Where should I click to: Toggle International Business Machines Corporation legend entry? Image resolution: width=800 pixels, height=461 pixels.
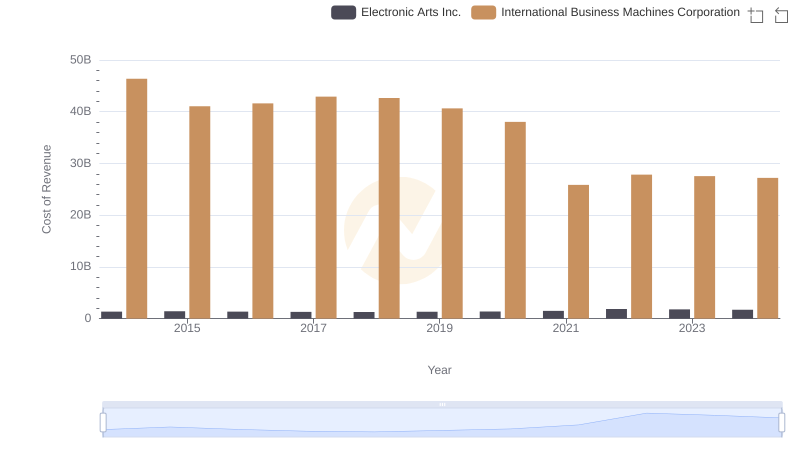pyautogui.click(x=606, y=12)
